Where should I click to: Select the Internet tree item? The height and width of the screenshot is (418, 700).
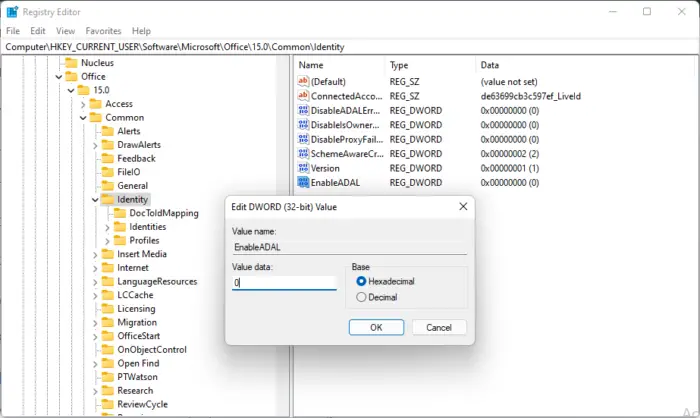(x=133, y=268)
